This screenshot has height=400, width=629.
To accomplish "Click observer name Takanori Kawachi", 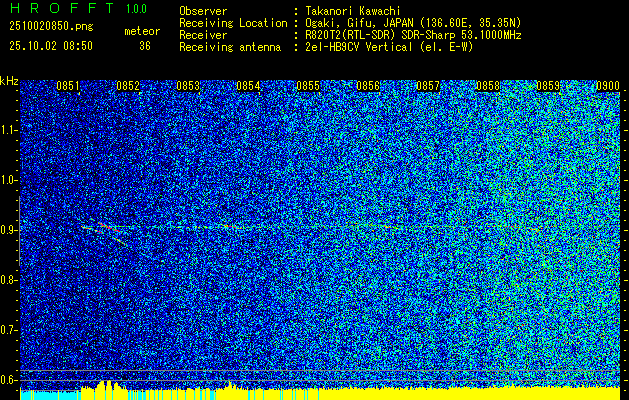I will click(x=353, y=11).
